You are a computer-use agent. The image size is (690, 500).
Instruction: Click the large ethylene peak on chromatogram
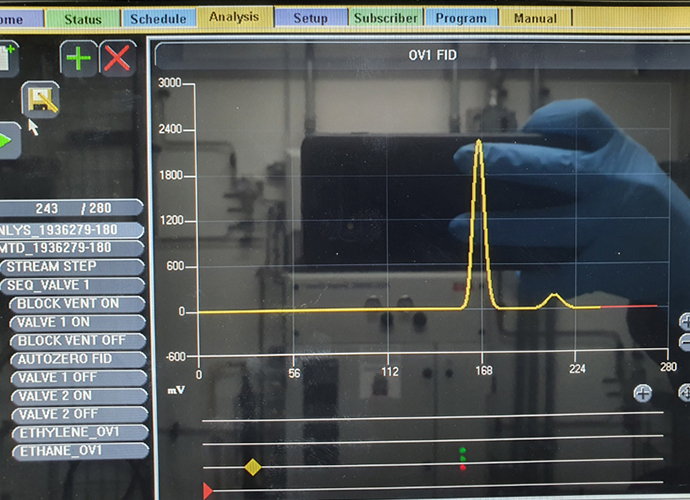(x=479, y=224)
